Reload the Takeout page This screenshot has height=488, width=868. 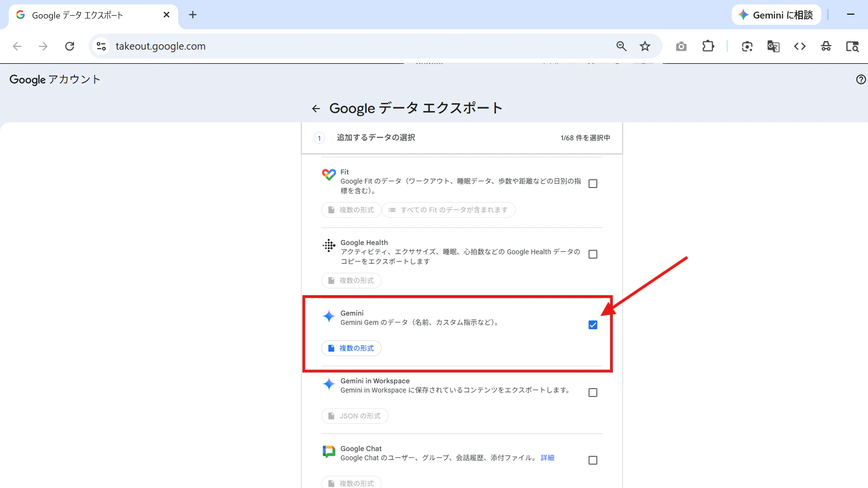pos(70,46)
